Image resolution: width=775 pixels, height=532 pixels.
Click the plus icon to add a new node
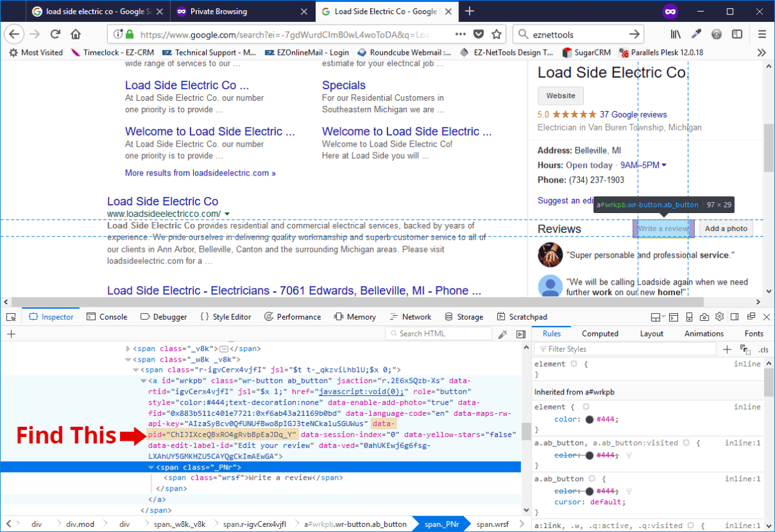(x=11, y=334)
